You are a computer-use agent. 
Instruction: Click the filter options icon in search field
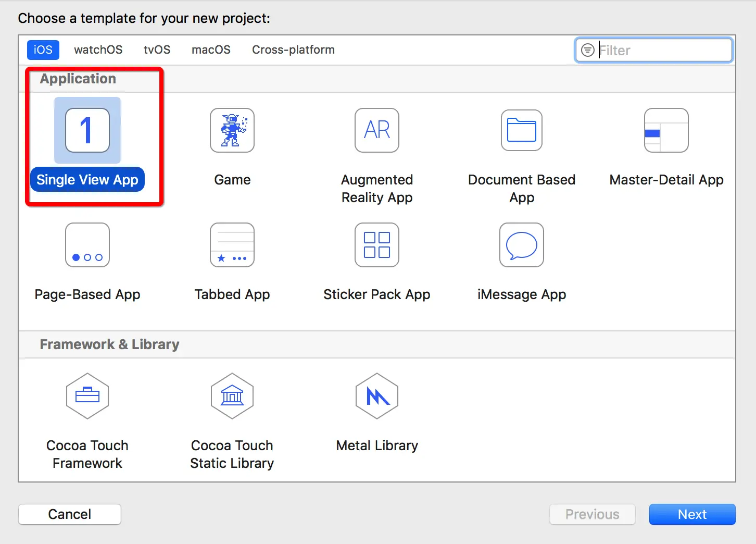tap(587, 50)
